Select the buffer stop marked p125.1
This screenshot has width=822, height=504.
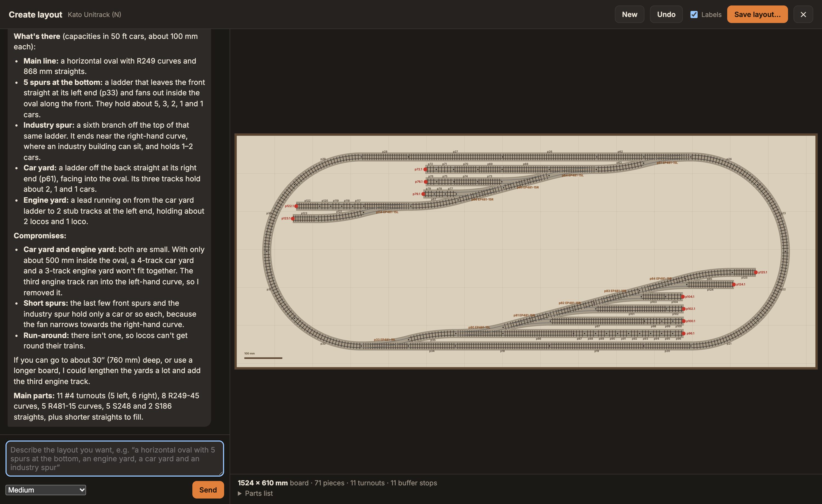coord(756,272)
